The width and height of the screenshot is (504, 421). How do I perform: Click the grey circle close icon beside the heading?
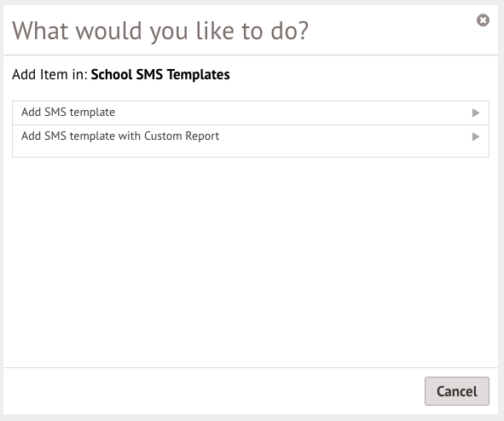(x=483, y=20)
